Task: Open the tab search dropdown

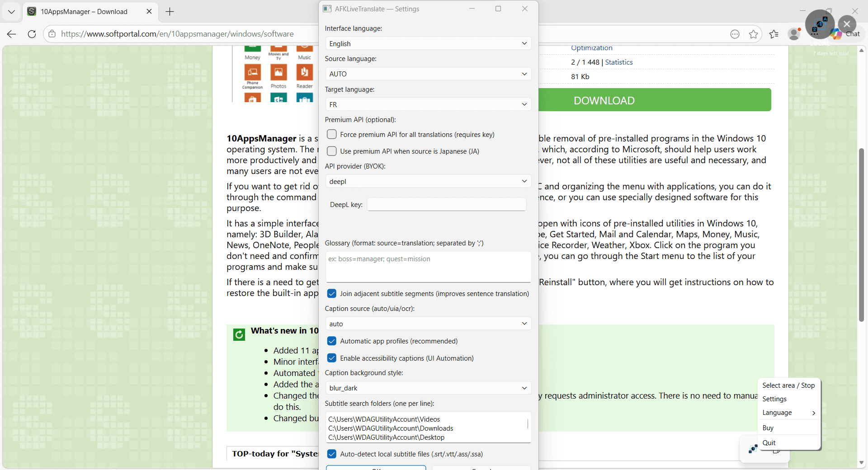Action: click(x=11, y=12)
